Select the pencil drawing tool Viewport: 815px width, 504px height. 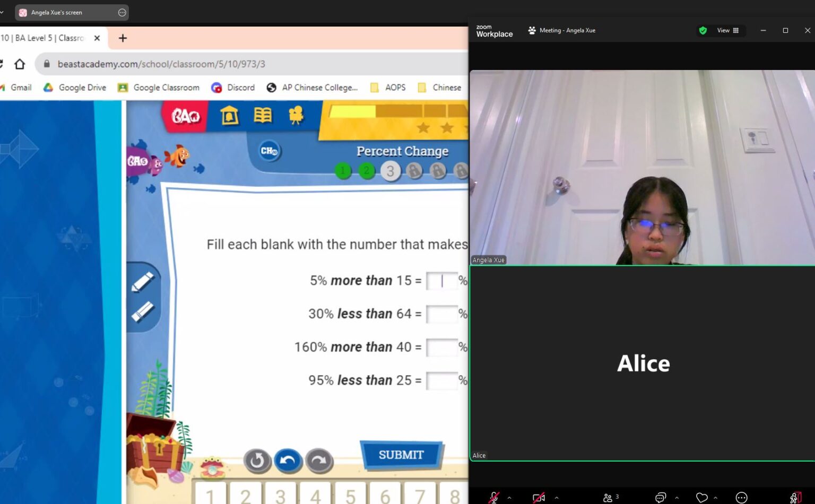(143, 281)
